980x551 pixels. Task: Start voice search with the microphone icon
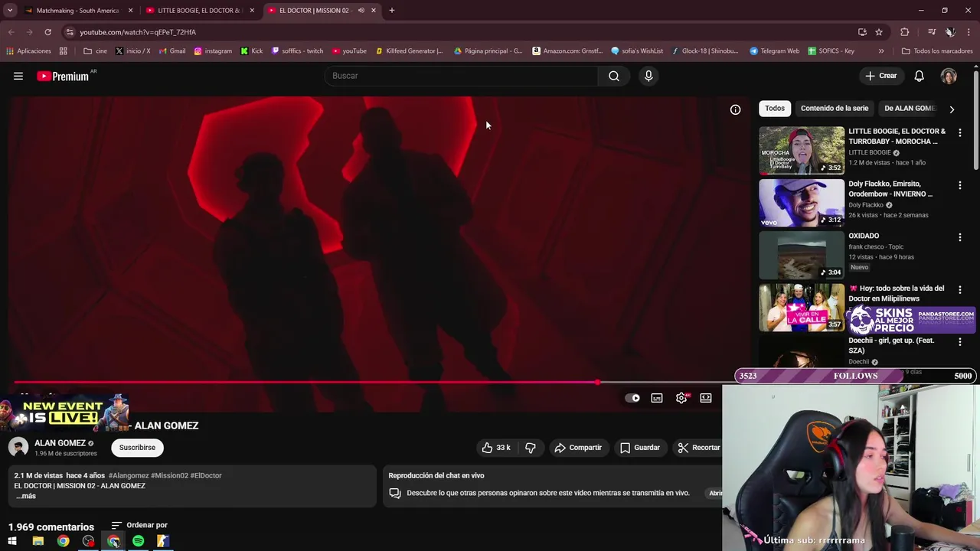[x=648, y=76]
